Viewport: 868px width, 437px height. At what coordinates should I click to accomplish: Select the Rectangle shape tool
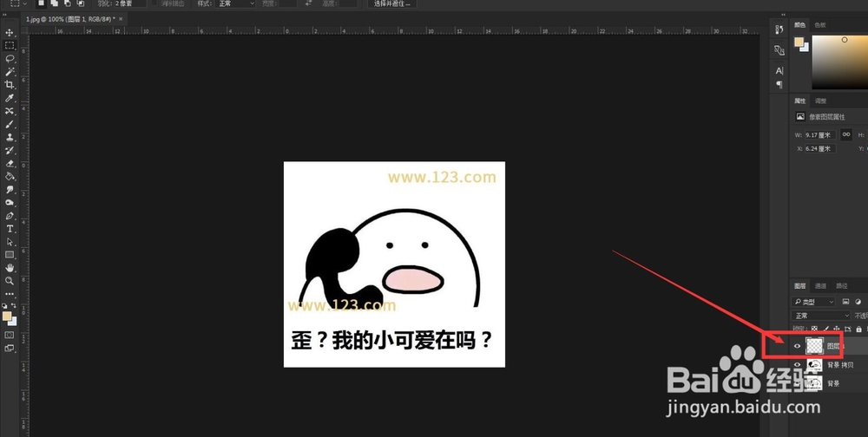(x=10, y=255)
